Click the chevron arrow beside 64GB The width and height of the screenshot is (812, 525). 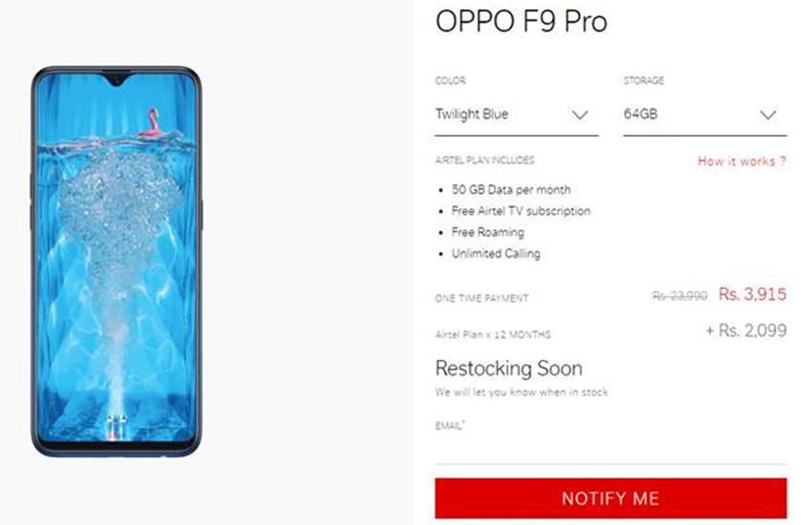[x=767, y=115]
